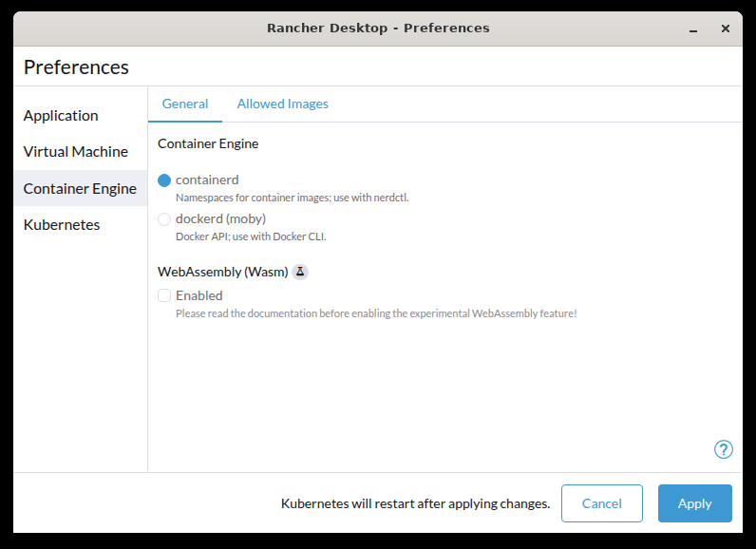Select the containerd radio button

pyautogui.click(x=164, y=180)
